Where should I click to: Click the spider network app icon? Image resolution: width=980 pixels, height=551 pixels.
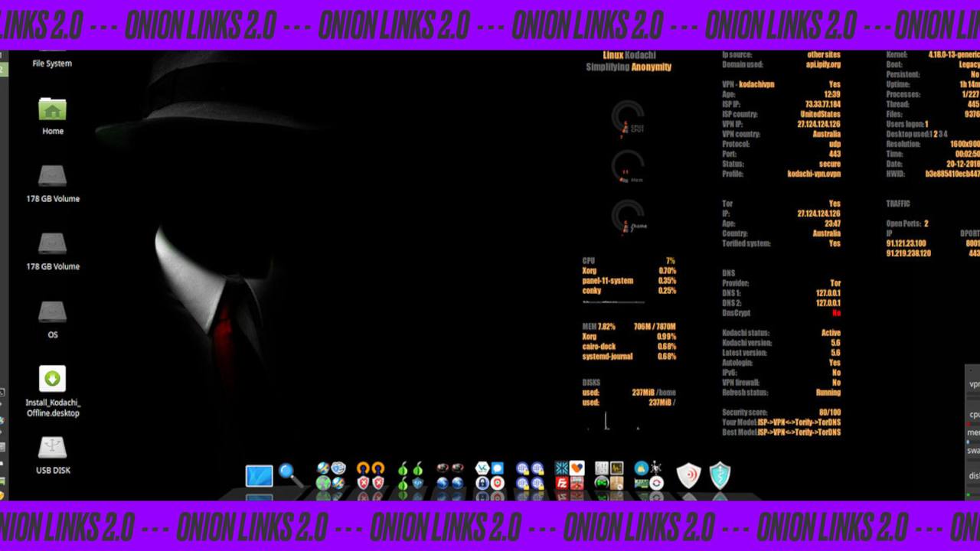point(657,468)
